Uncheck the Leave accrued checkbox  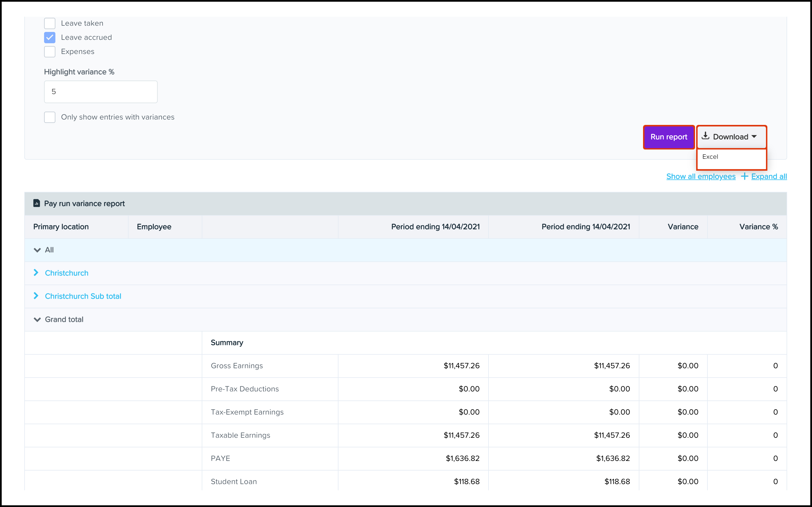click(x=50, y=38)
